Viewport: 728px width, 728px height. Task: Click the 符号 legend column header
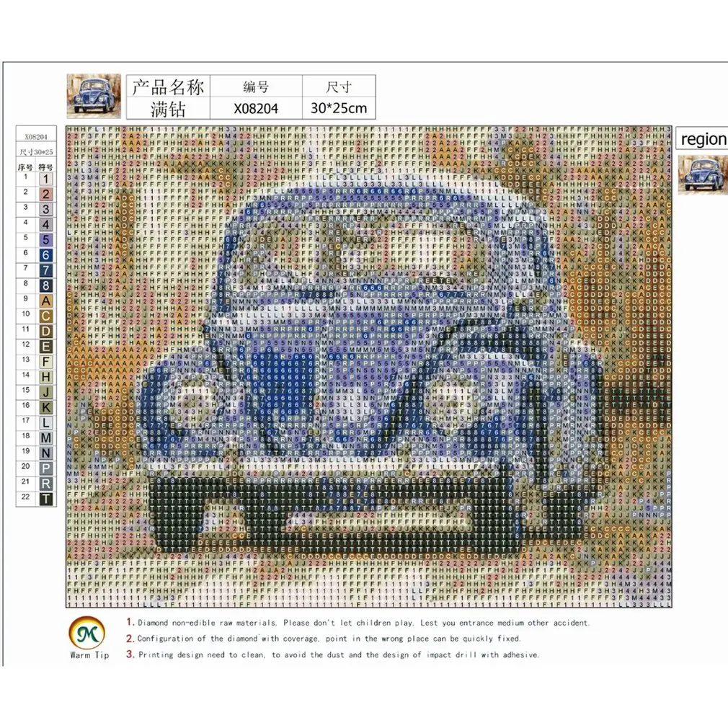click(45, 167)
